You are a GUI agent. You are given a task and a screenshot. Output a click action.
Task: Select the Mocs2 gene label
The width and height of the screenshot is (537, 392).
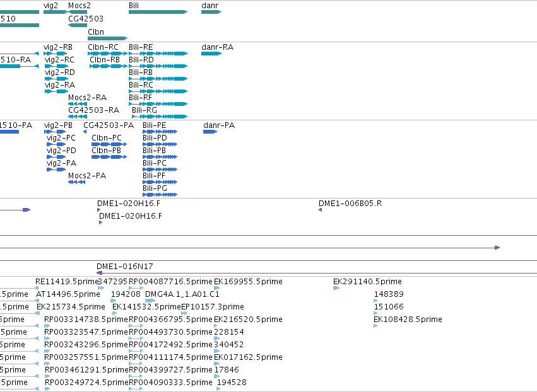pos(80,6)
